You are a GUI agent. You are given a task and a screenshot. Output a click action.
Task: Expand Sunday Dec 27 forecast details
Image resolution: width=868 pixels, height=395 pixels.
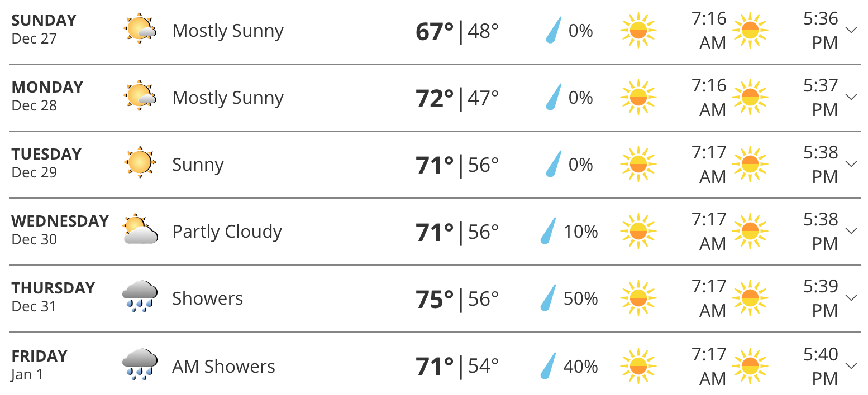pos(851,30)
